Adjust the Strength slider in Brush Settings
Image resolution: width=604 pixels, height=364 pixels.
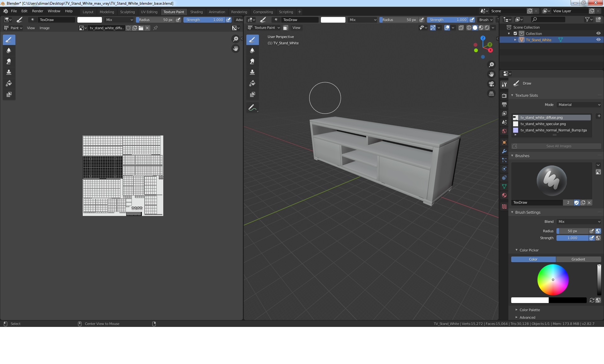click(572, 238)
